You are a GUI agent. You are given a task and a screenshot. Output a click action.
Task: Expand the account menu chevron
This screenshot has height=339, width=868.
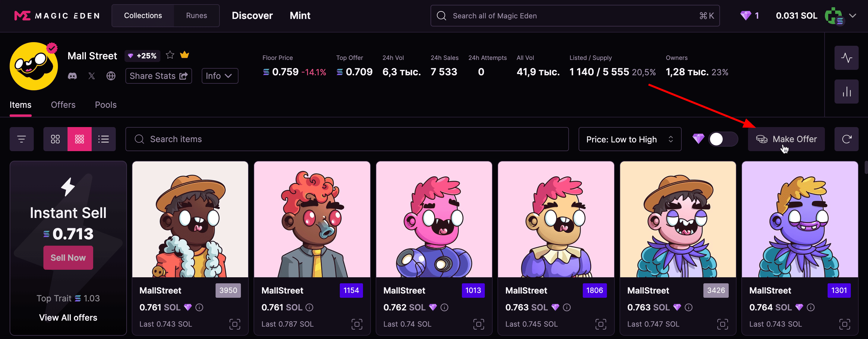(853, 15)
